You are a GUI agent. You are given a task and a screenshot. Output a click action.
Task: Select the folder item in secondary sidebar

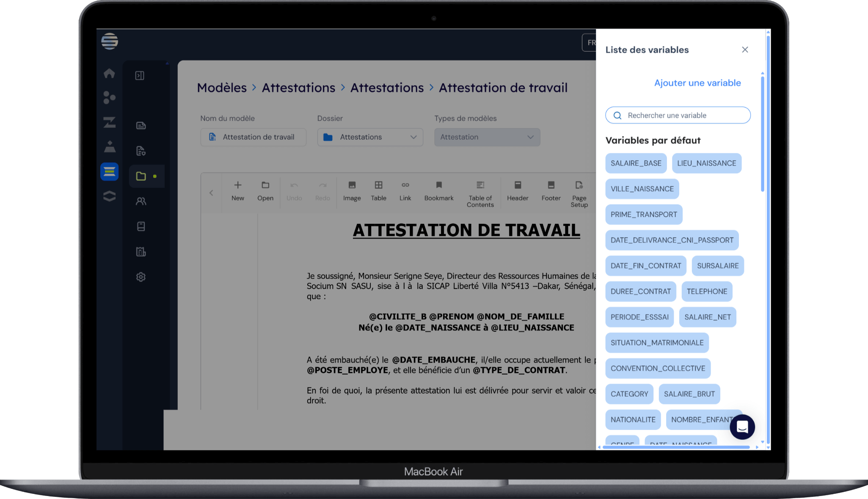141,176
